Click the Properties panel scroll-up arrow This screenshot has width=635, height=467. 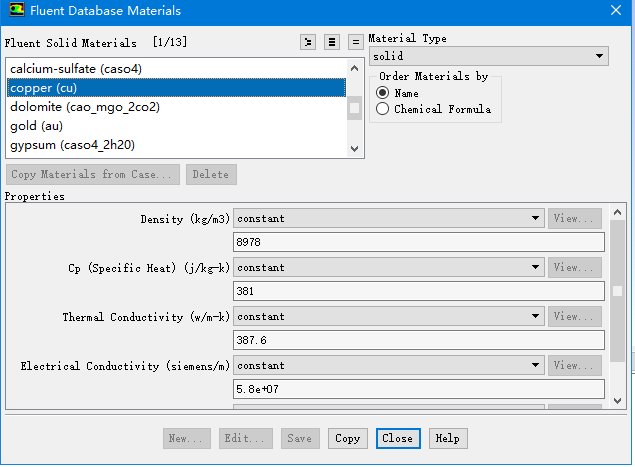click(x=617, y=212)
